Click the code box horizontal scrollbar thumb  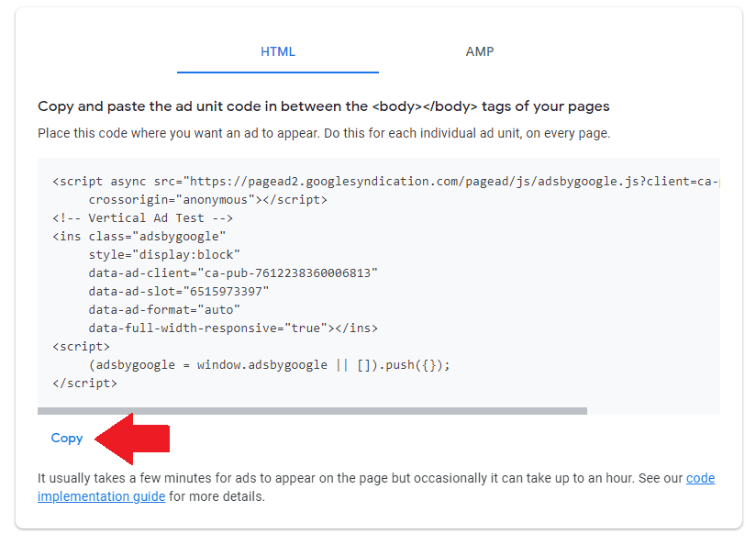click(x=312, y=411)
